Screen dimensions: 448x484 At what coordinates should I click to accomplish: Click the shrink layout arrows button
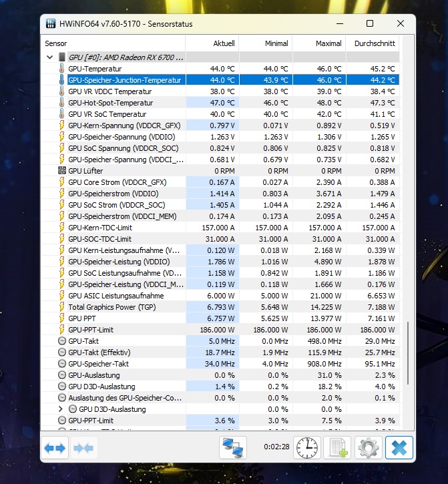point(83,447)
